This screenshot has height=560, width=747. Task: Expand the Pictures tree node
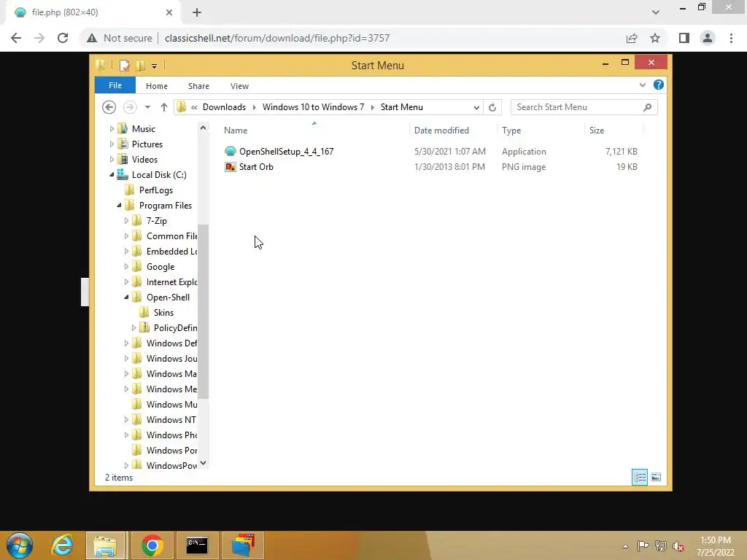click(112, 144)
